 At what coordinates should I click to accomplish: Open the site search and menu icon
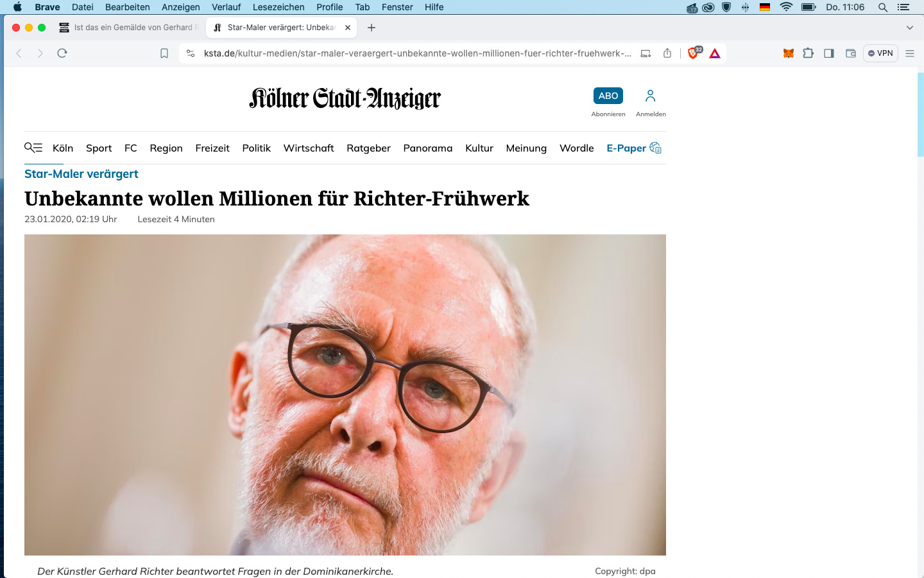pyautogui.click(x=33, y=148)
